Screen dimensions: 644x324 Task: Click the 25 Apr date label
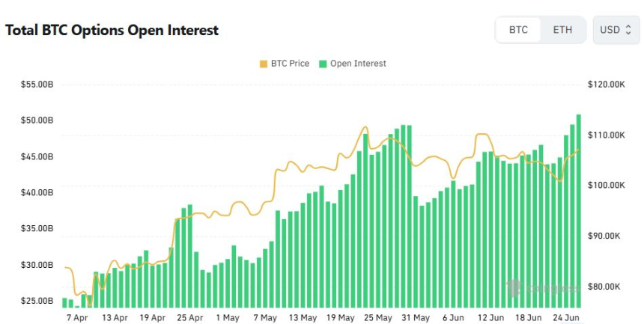190,318
